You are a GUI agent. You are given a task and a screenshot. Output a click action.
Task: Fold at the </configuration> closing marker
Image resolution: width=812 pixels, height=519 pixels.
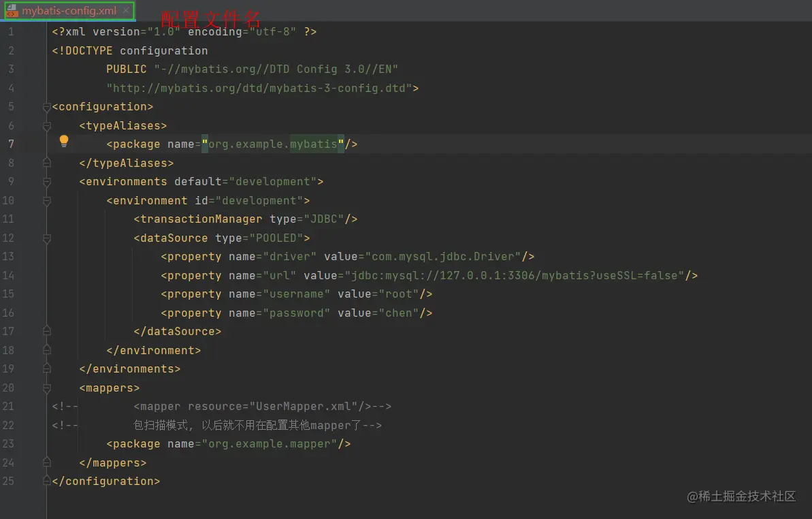point(46,481)
